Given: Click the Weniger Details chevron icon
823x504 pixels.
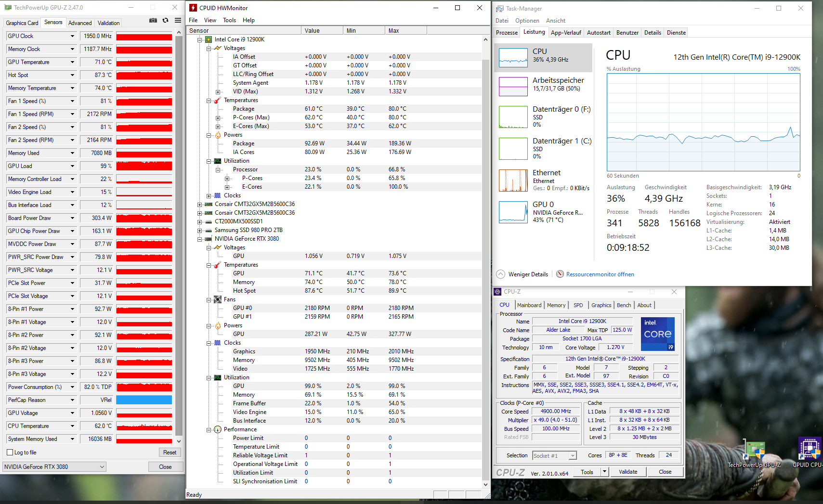Looking at the screenshot, I should coord(501,274).
